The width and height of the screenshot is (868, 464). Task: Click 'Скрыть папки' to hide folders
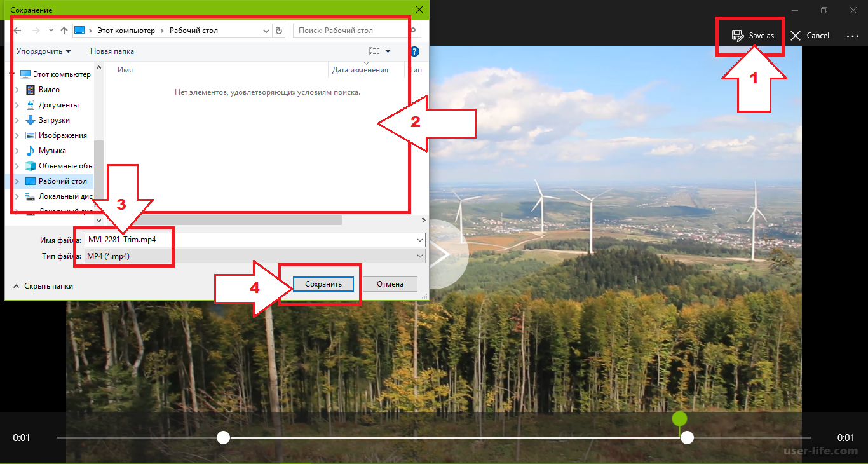click(x=42, y=286)
